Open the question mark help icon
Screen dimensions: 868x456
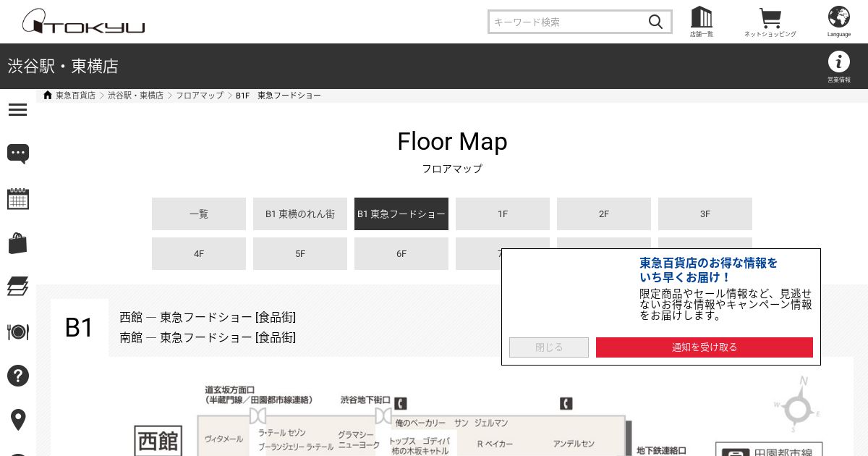click(x=18, y=376)
